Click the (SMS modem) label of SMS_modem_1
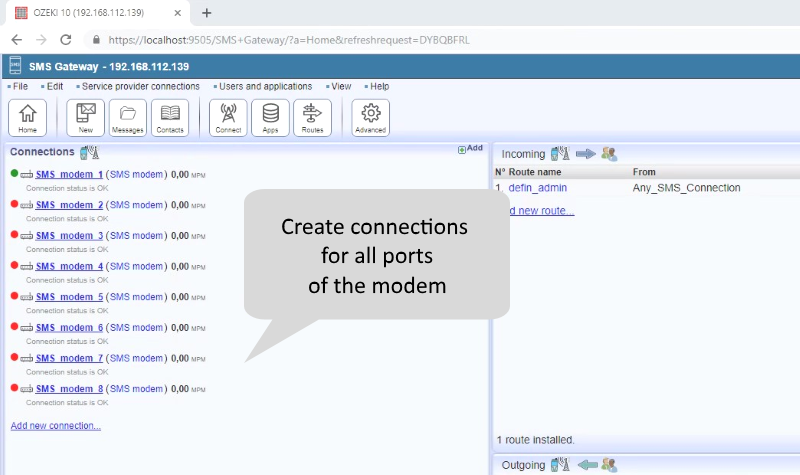 [x=137, y=174]
